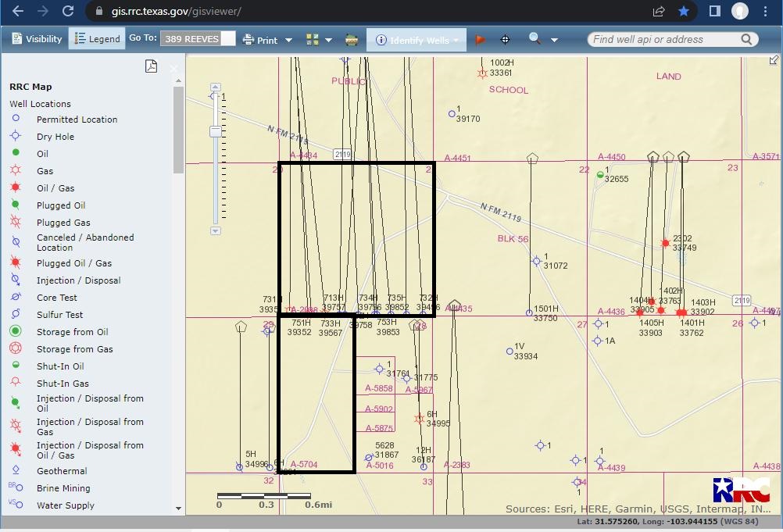The image size is (783, 532).
Task: Click the zoom out arrow below slider
Action: (x=215, y=231)
